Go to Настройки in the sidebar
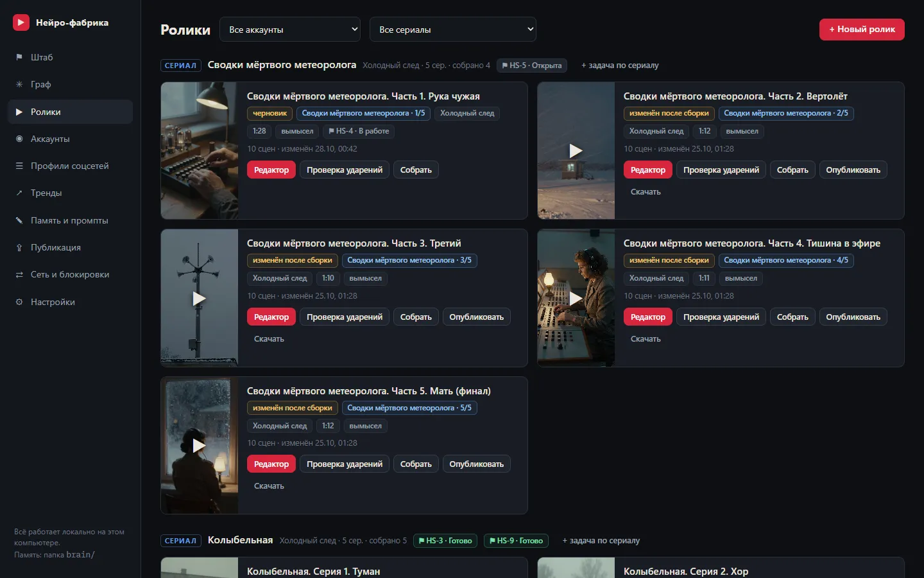Image resolution: width=924 pixels, height=578 pixels. (70, 302)
